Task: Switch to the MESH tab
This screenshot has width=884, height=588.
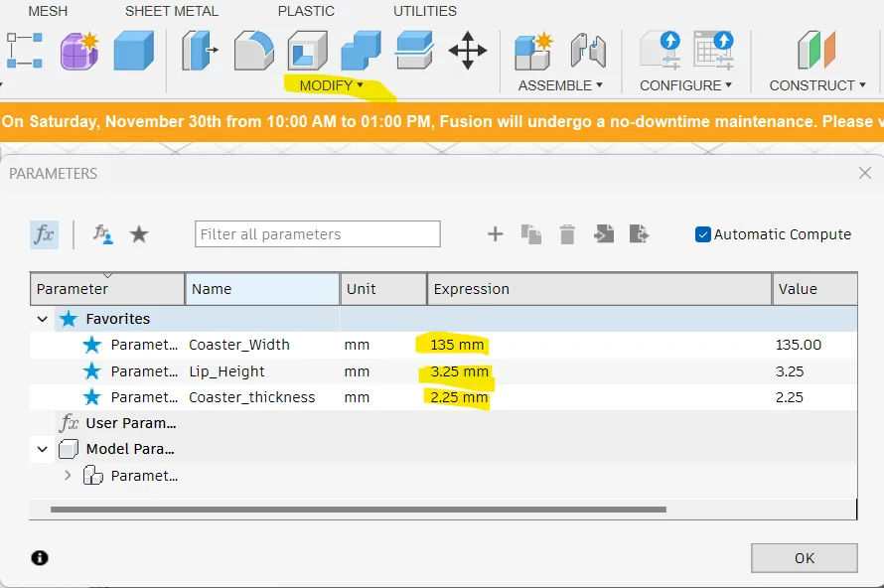Action: 48,11
